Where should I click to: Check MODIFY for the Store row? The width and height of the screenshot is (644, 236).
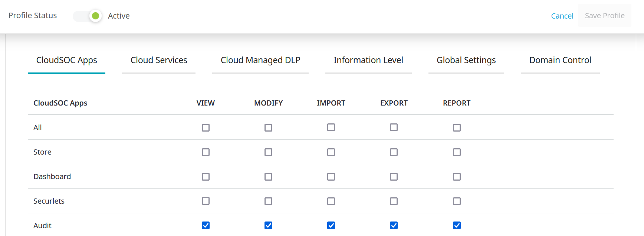coord(268,152)
